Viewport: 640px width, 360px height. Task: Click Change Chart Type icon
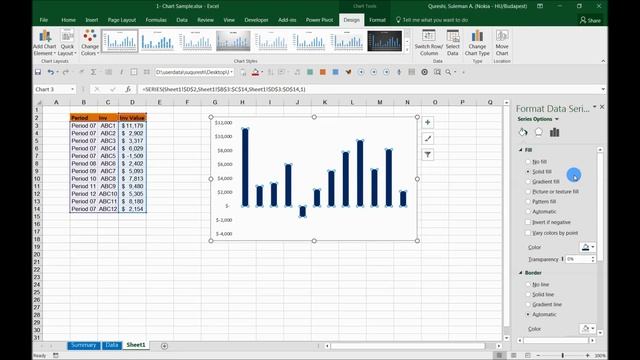click(x=477, y=36)
